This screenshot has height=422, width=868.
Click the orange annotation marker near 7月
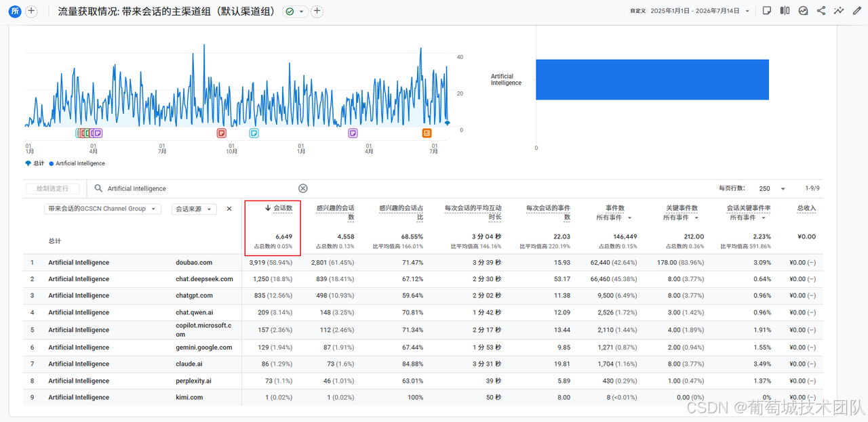(x=427, y=133)
